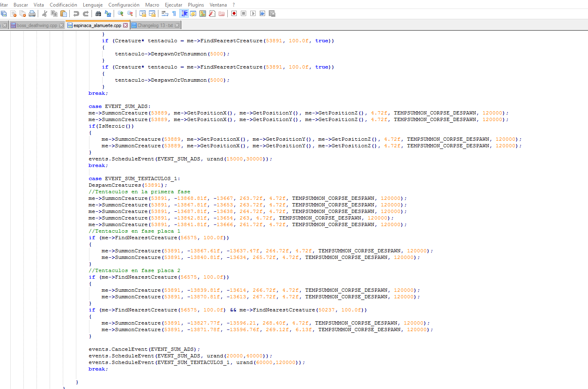Start recording a macro
Image resolution: width=588 pixels, height=389 pixels.
point(234,14)
